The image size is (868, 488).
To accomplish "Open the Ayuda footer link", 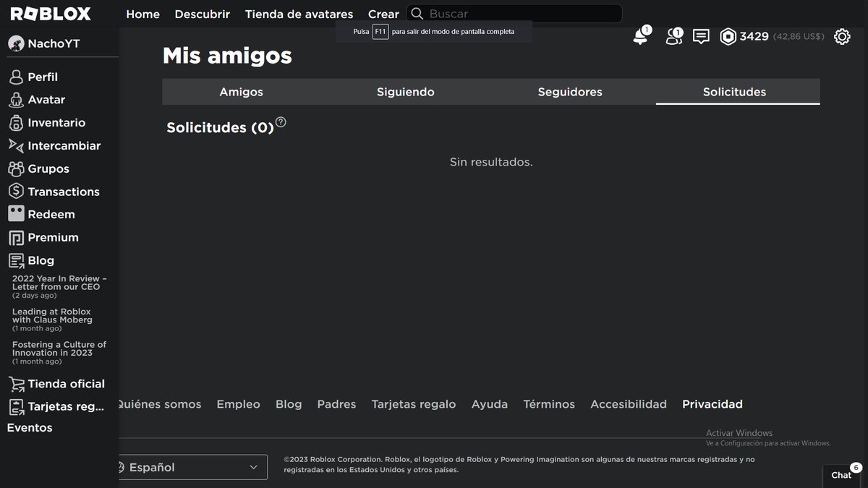I will click(490, 404).
